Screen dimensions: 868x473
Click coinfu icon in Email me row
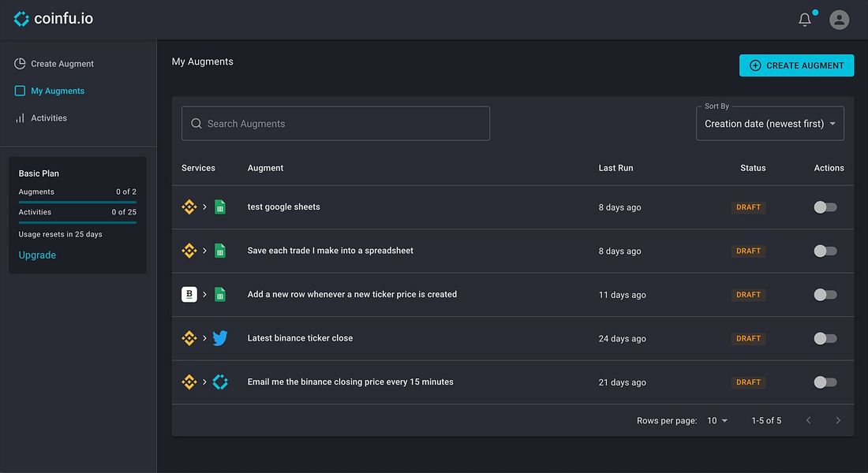click(x=220, y=382)
